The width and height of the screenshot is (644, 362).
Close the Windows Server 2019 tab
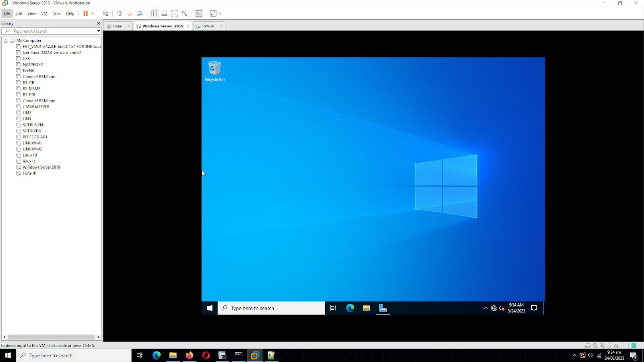pyautogui.click(x=188, y=26)
